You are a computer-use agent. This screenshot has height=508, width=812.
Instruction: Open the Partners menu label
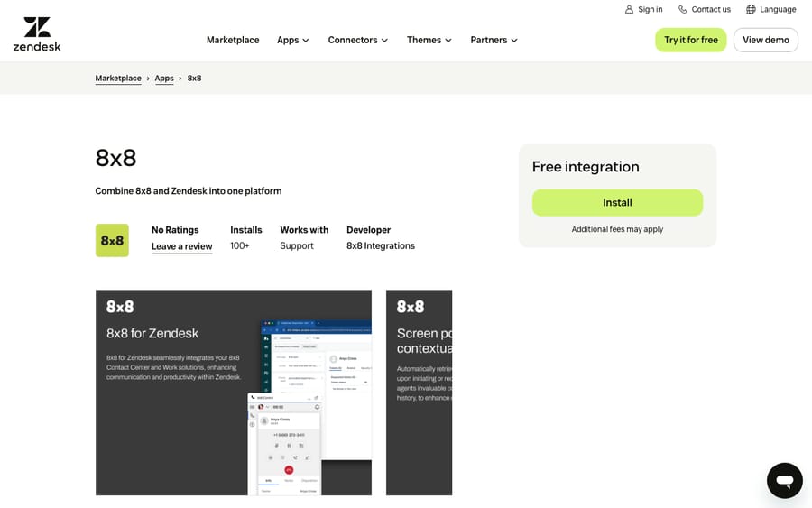[489, 40]
